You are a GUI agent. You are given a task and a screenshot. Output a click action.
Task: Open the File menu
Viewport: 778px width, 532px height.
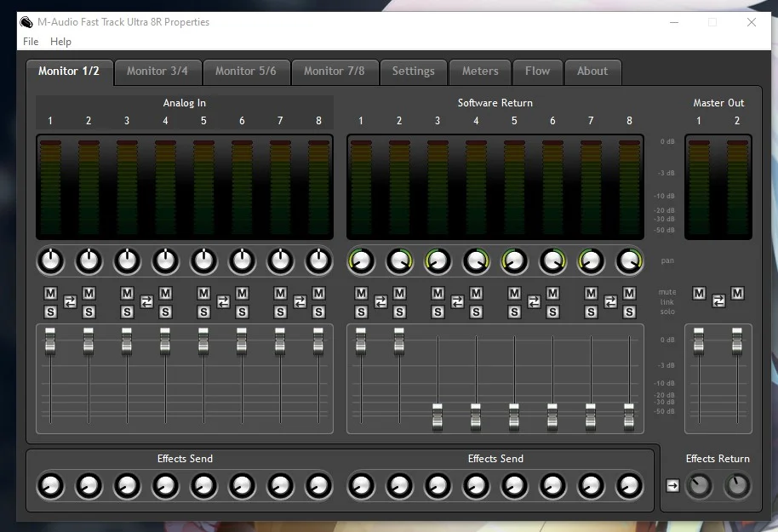[31, 42]
